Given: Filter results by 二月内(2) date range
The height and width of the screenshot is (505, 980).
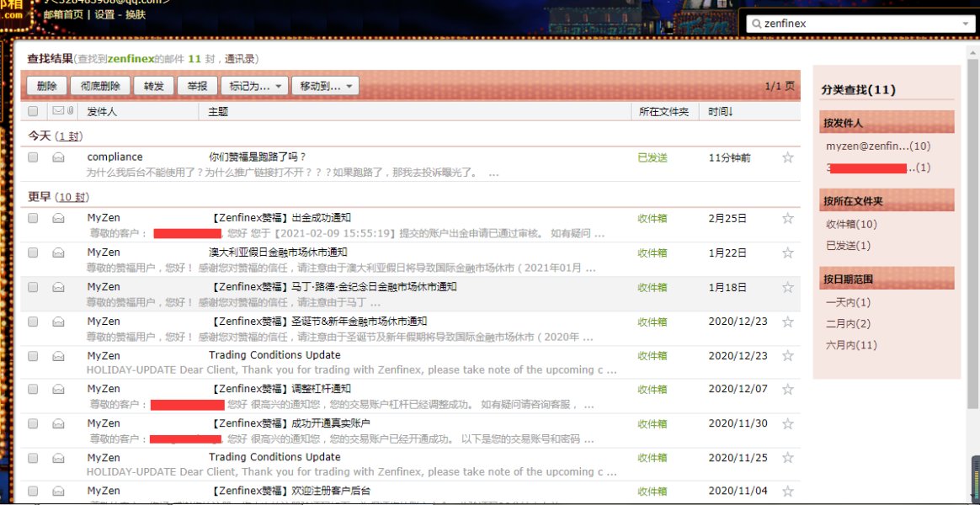Looking at the screenshot, I should (848, 324).
